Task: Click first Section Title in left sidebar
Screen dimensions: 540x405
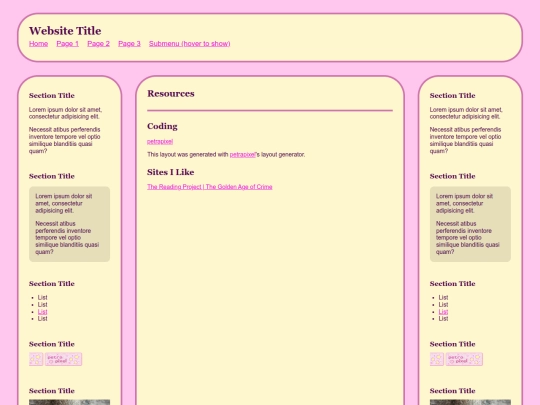Action: coord(52,96)
